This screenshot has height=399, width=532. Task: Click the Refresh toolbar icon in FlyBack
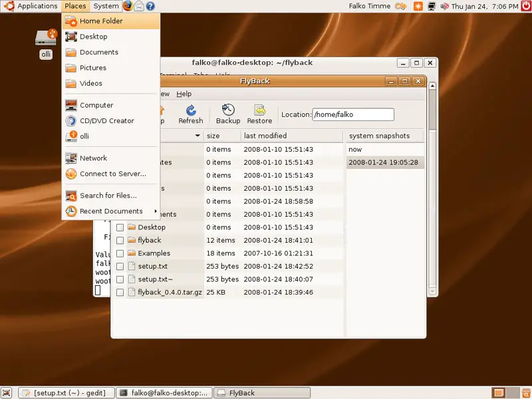tap(191, 110)
